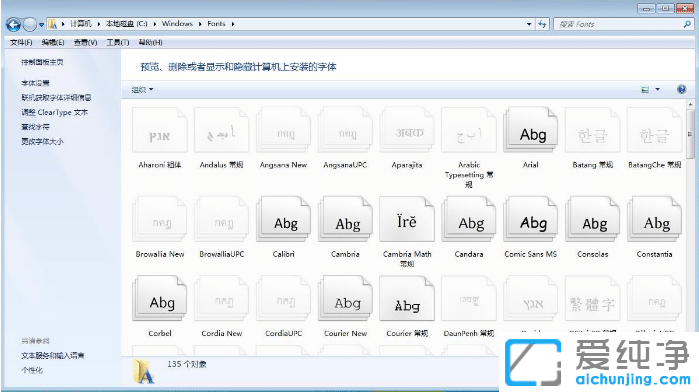The height and width of the screenshot is (392, 699).
Task: Open the change view options dropdown arrow
Action: click(x=657, y=89)
